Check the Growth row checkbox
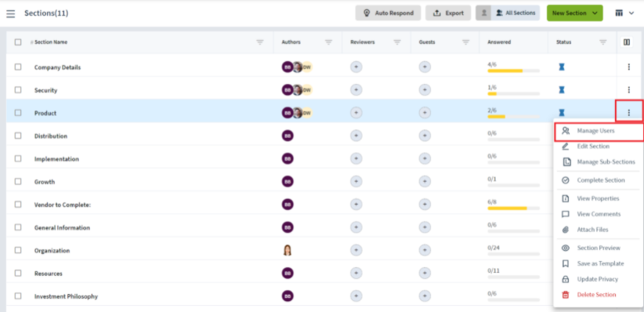 [x=18, y=181]
